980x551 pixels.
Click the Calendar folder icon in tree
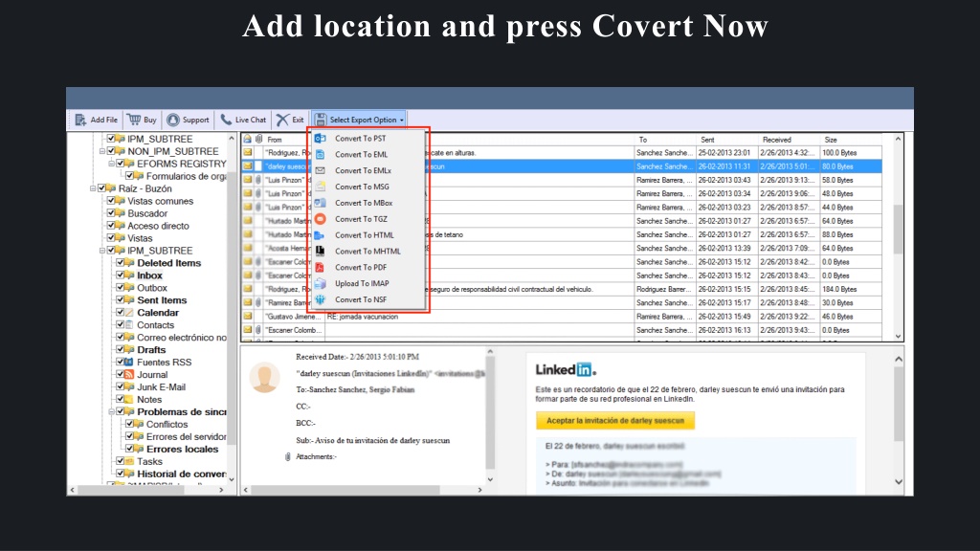pyautogui.click(x=129, y=313)
